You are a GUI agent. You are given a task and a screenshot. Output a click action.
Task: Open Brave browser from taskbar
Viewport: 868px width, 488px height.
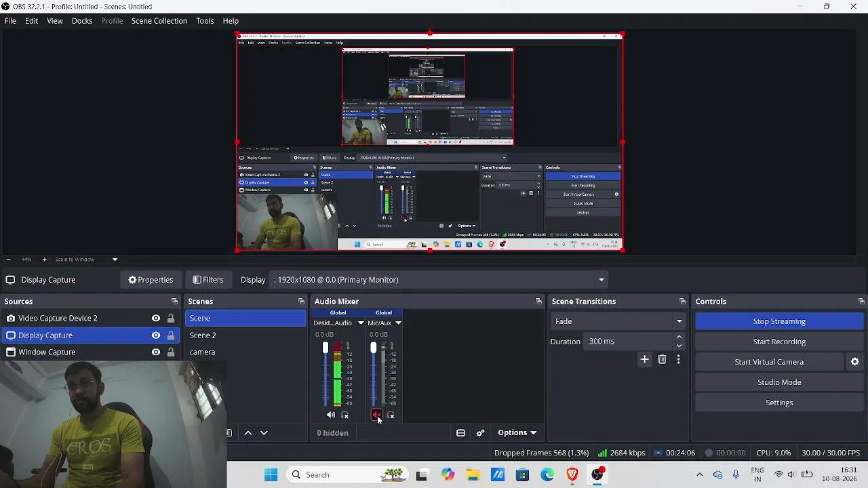(572, 474)
